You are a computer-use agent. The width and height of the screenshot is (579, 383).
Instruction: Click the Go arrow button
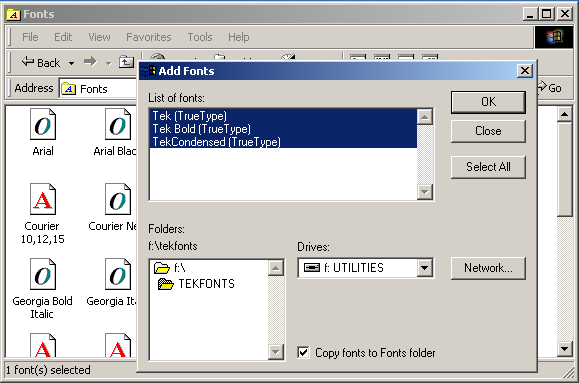[x=549, y=88]
